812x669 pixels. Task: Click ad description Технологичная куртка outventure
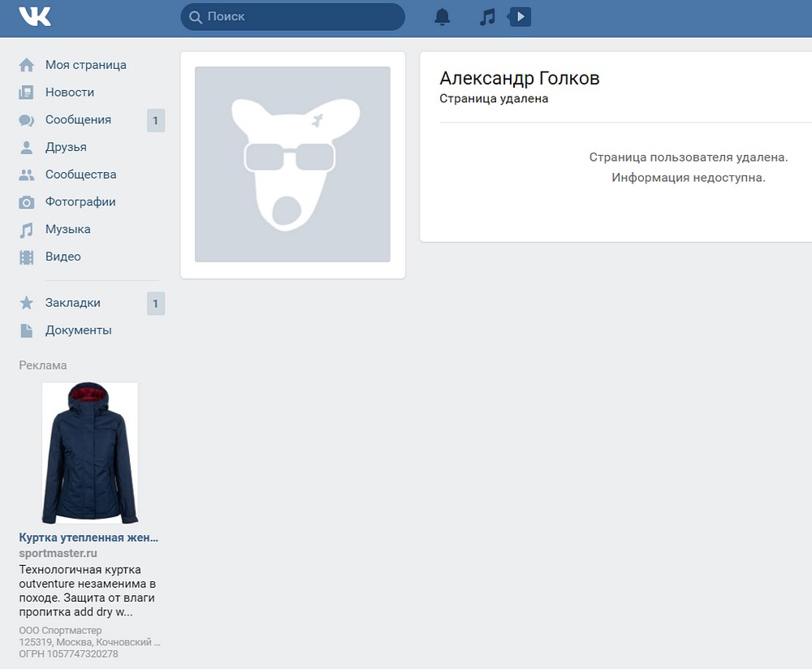click(88, 591)
